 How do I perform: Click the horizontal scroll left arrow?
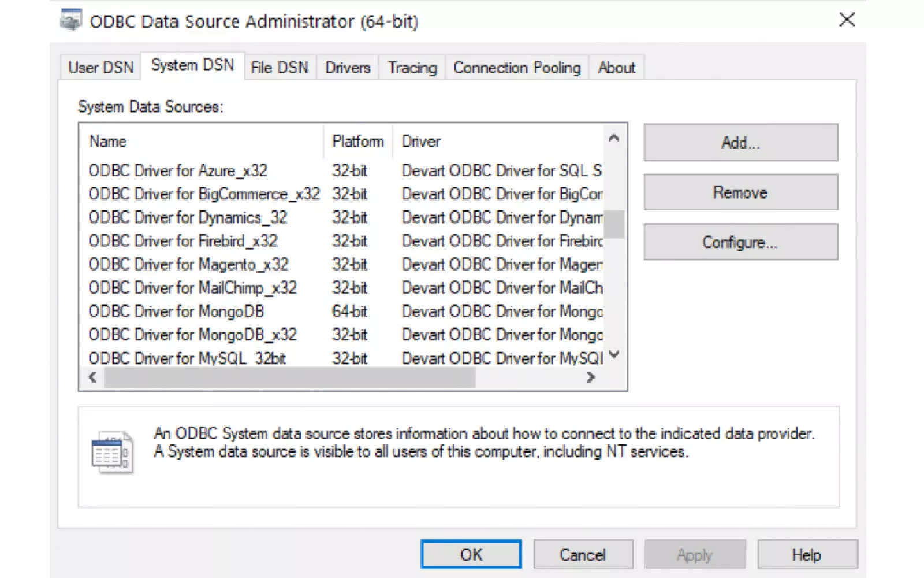pyautogui.click(x=92, y=377)
